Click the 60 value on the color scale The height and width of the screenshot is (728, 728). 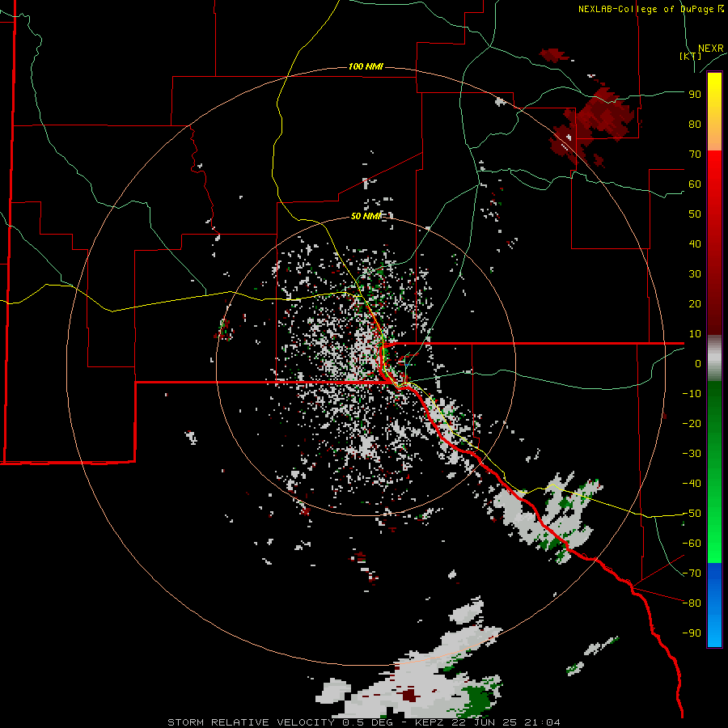(695, 184)
